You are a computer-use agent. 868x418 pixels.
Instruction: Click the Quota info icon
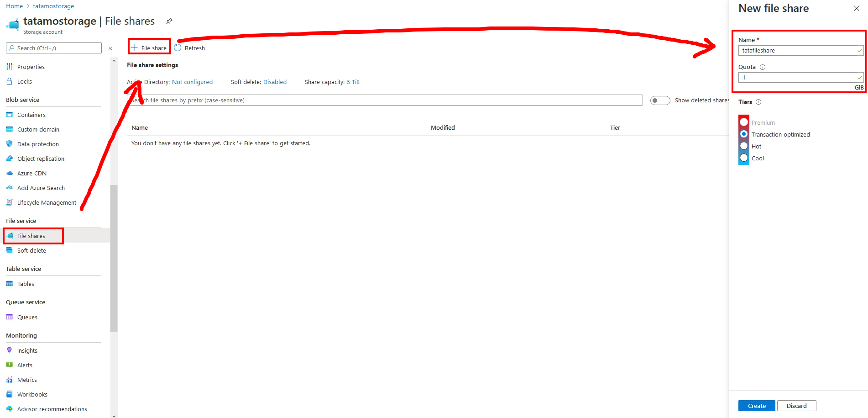point(763,67)
